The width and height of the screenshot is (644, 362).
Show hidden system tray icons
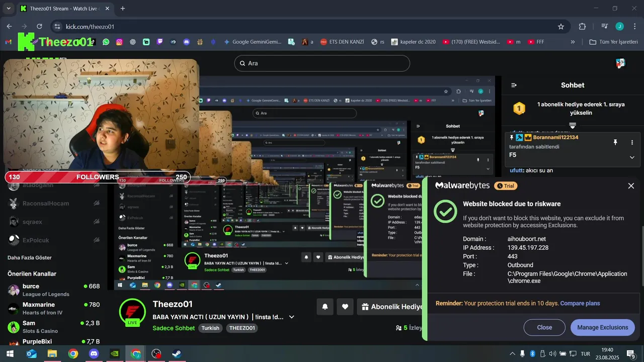point(513,353)
